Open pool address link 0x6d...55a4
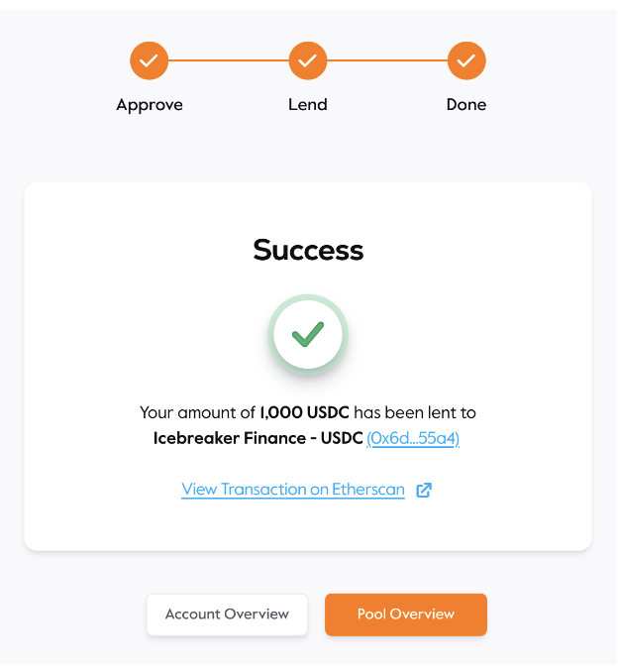 coord(413,438)
